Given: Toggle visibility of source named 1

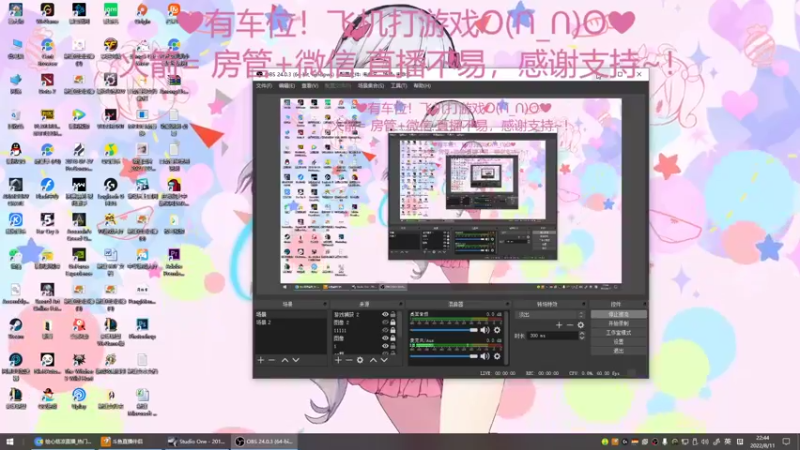Looking at the screenshot, I should [x=385, y=345].
